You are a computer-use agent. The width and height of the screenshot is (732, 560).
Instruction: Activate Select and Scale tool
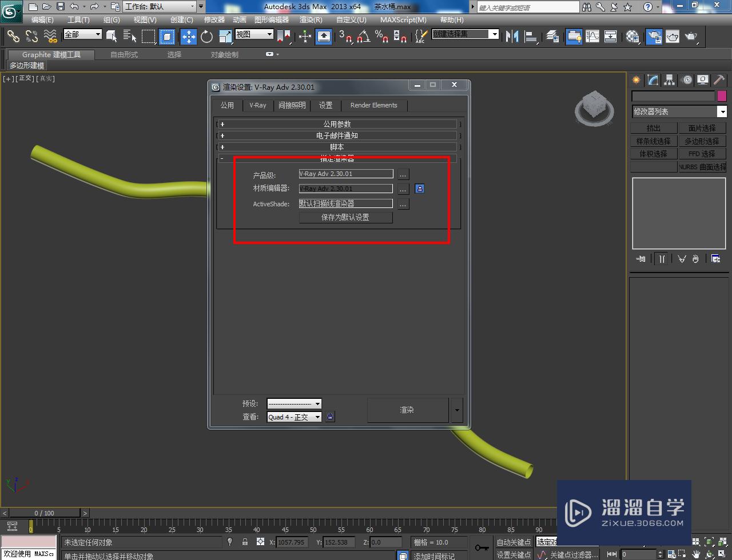click(225, 37)
